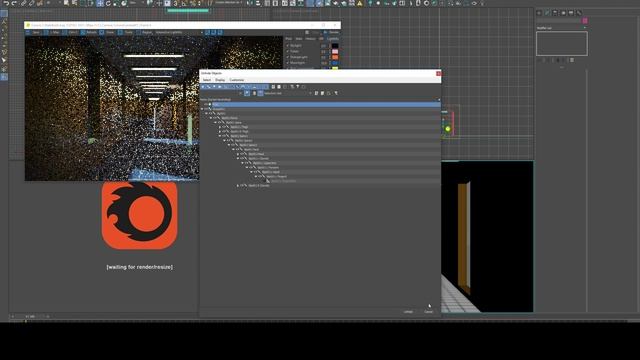
Task: Switch to Stats tab in Corona VFB
Action: coord(299,39)
